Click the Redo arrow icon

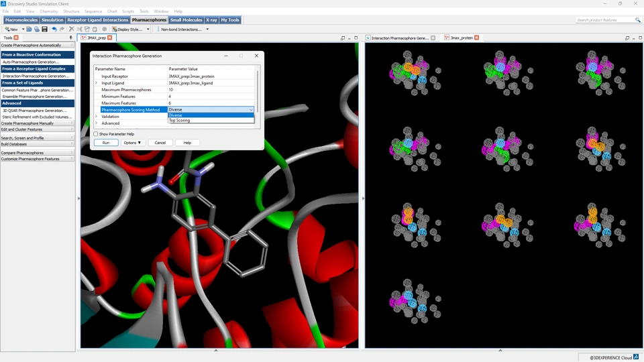62,29
